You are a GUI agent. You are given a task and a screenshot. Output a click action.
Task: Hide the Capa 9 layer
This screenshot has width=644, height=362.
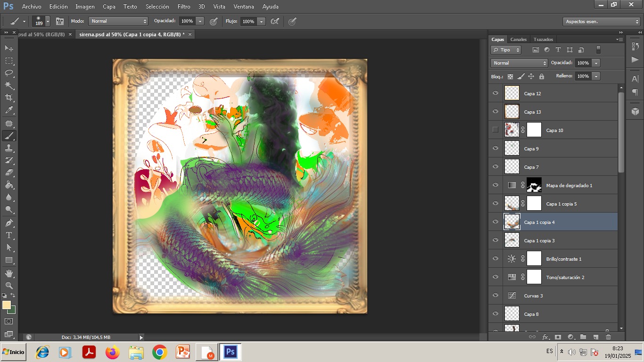(495, 148)
